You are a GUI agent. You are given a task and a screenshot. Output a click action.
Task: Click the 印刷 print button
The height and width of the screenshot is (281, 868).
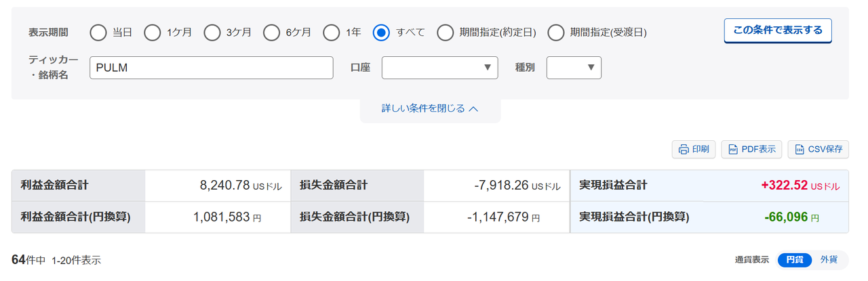[694, 150]
